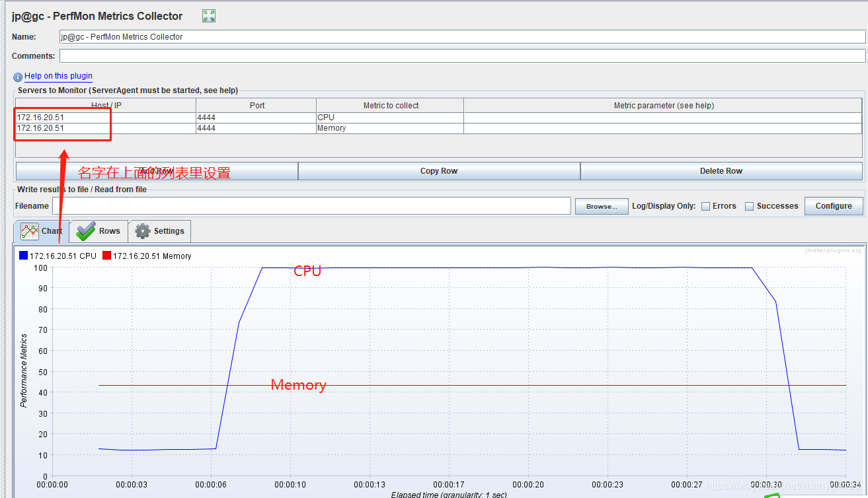Select the CPU metric row for 172.16.20.51
868x498 pixels.
pos(99,117)
